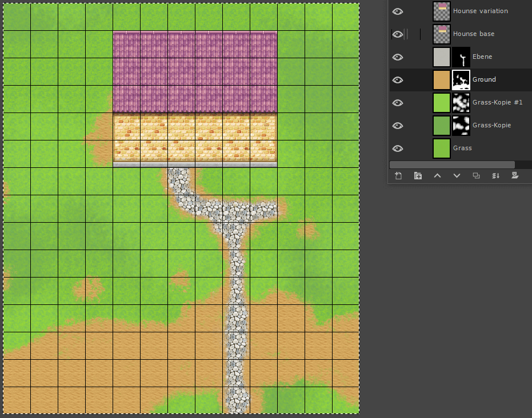Select the Hounse variation layer thumbnail

[442, 11]
